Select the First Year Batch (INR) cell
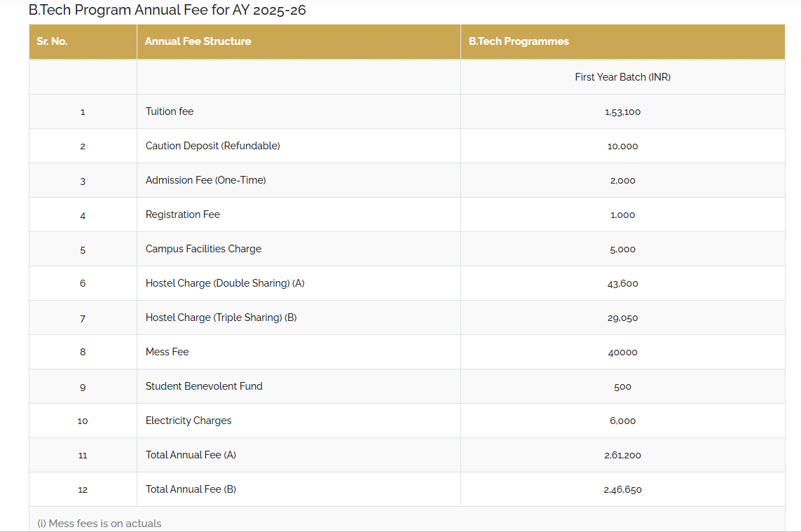 [x=622, y=77]
